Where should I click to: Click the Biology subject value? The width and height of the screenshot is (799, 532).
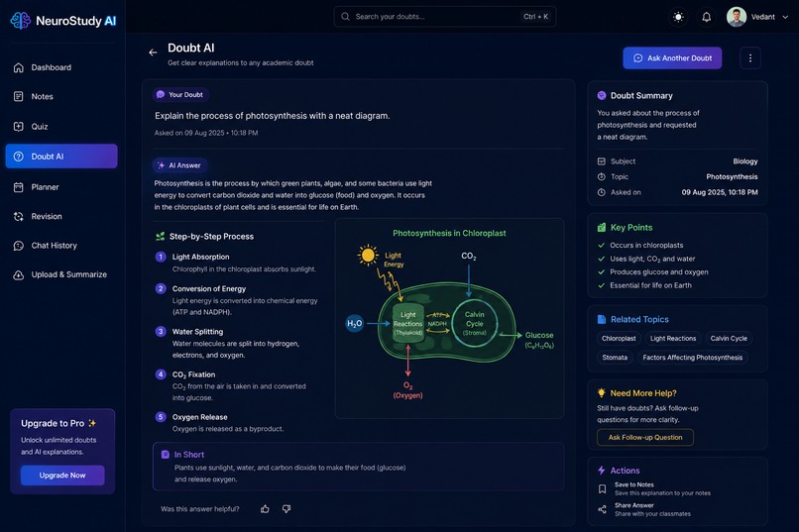coord(745,161)
